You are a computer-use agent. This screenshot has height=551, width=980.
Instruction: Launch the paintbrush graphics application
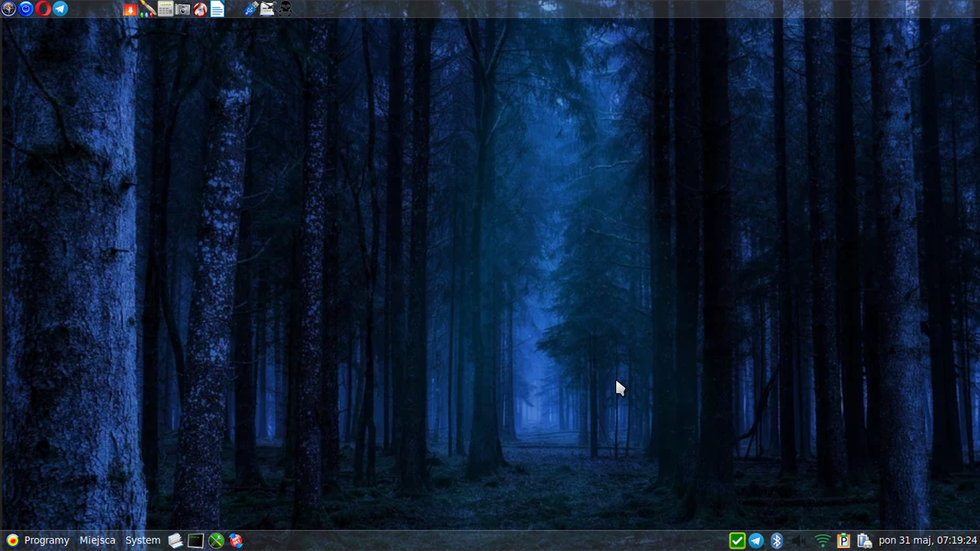coord(148,9)
